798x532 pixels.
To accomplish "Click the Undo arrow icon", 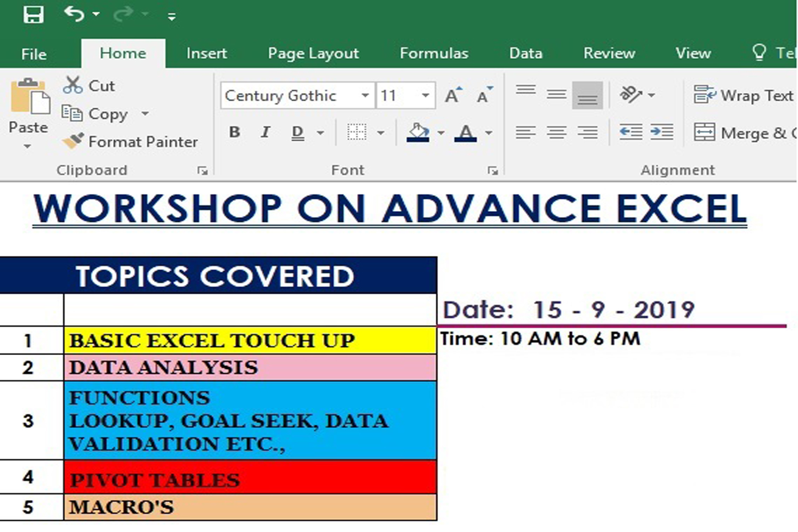I will pos(74,14).
